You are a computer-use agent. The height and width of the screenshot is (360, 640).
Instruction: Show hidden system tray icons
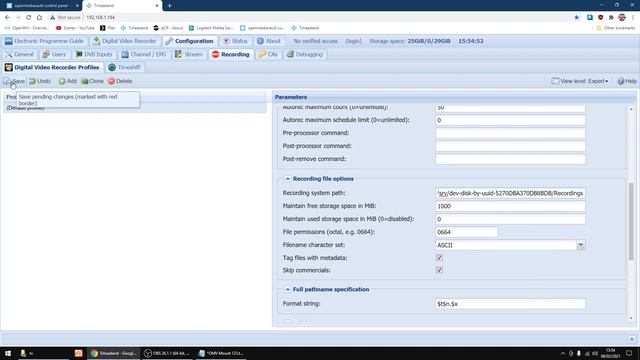click(563, 353)
